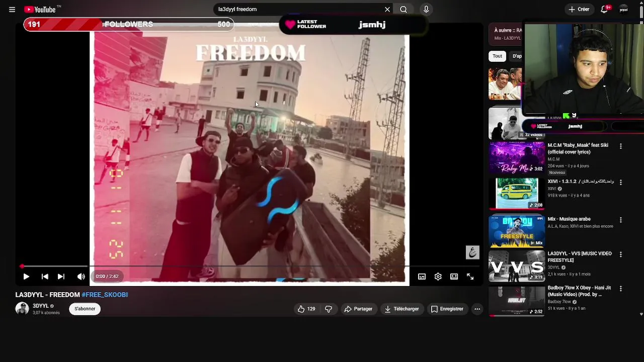The image size is (644, 362).
Task: Select the Tout filter chip
Action: [x=497, y=56]
